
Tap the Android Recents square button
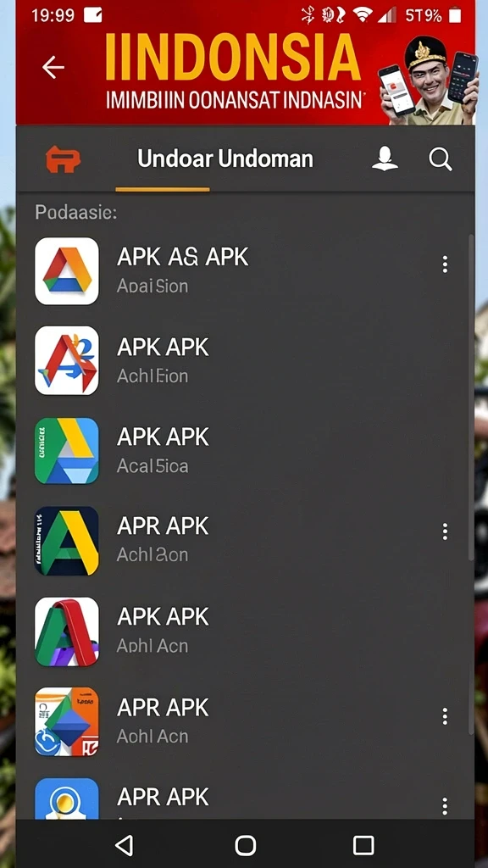pyautogui.click(x=363, y=845)
